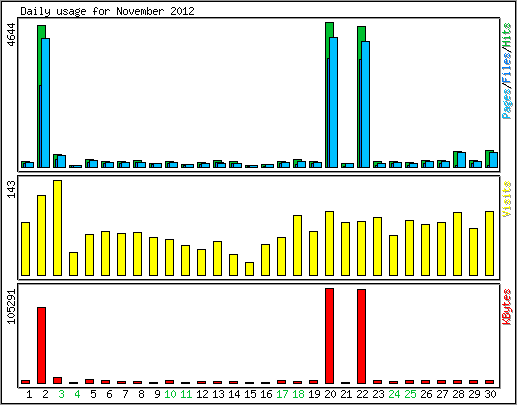This screenshot has height=405, width=517.
Task: Select day label 30 on the x-axis
Action: click(x=490, y=394)
